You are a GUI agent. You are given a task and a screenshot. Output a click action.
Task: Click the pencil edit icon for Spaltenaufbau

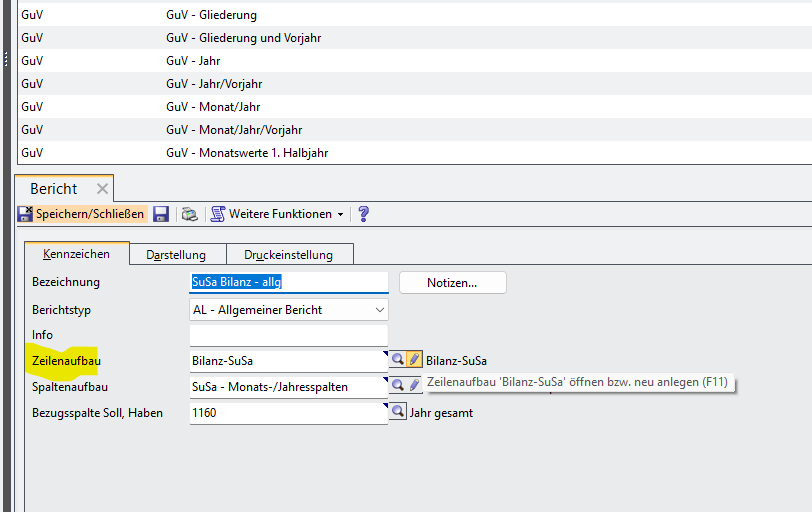[414, 386]
